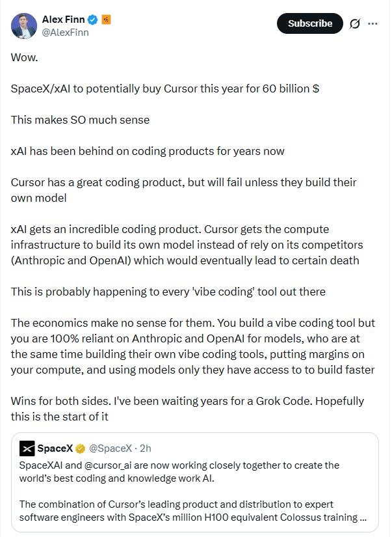The height and width of the screenshot is (537, 392).
Task: Click the "Wow." opening line of the post
Action: [x=25, y=57]
